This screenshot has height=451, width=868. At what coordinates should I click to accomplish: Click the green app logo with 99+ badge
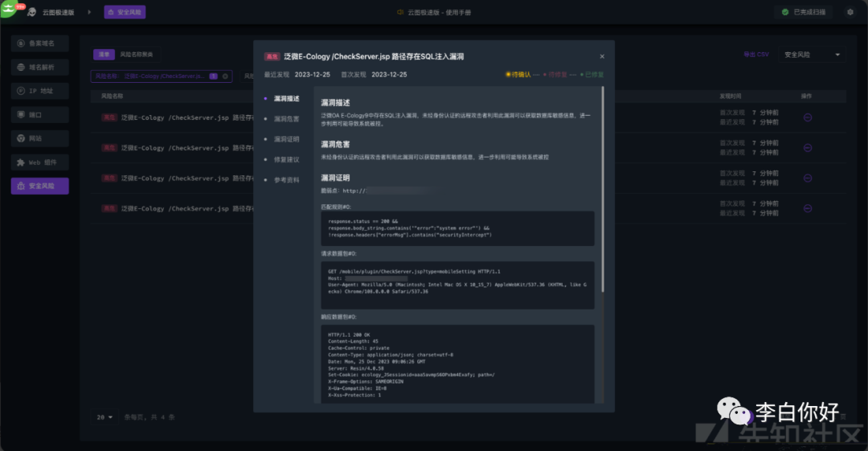[x=10, y=10]
